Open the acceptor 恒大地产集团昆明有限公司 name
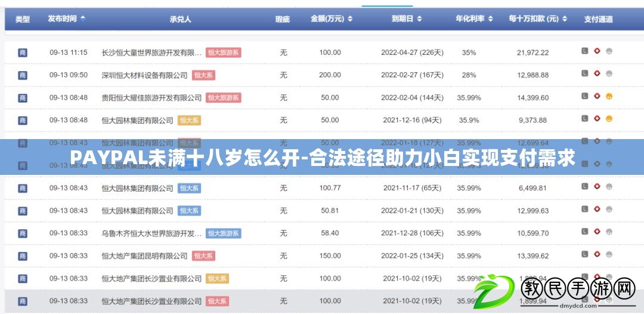 click(144, 256)
